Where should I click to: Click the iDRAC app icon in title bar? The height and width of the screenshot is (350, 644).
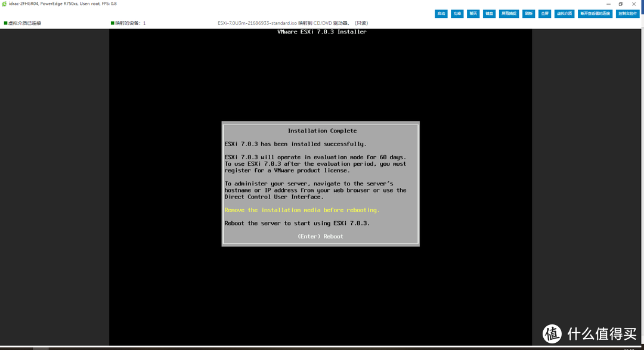point(4,4)
